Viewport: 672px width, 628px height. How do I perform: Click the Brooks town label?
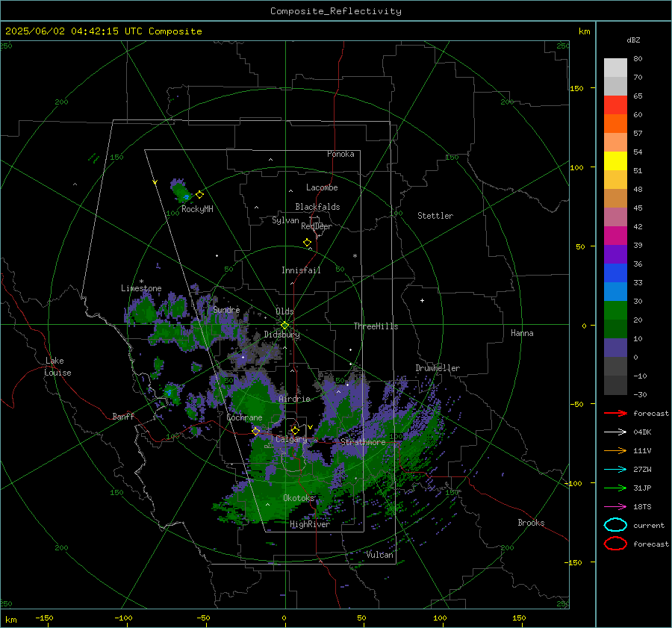pyautogui.click(x=531, y=523)
